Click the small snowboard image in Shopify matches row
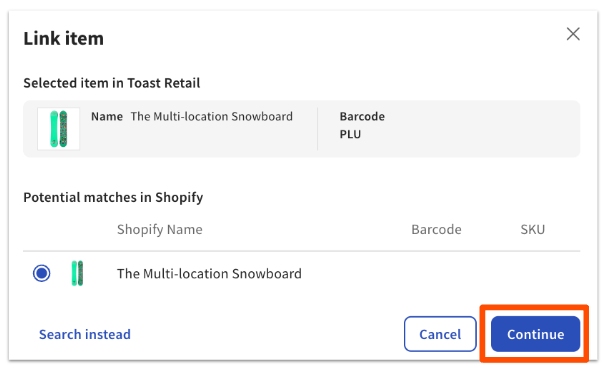This screenshot has width=609, height=370. [x=77, y=273]
